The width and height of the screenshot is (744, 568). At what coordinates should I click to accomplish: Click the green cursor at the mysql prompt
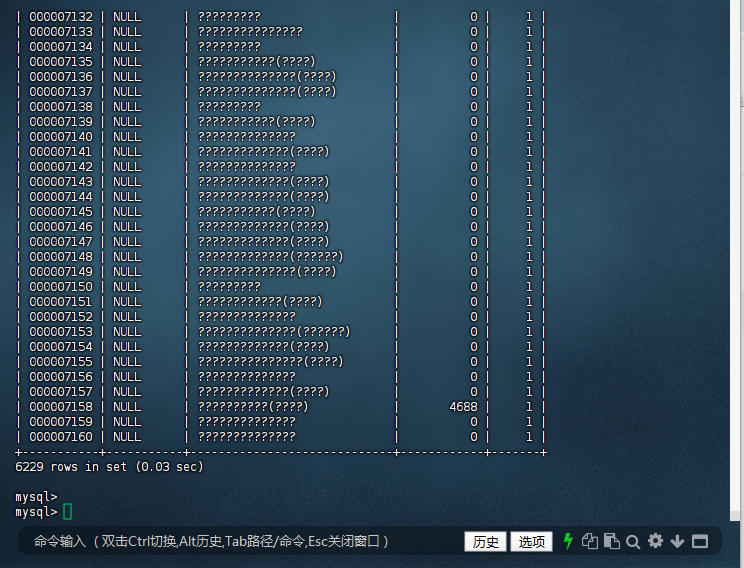(x=67, y=512)
